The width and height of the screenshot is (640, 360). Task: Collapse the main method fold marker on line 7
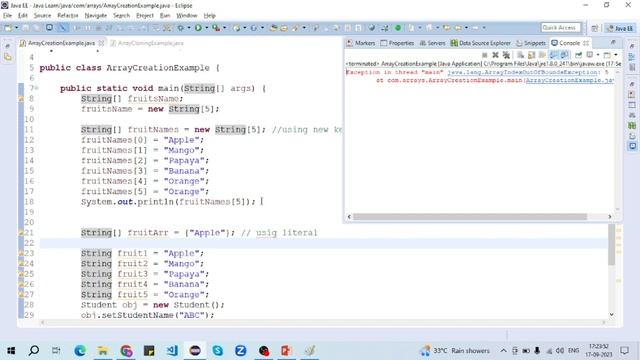click(x=36, y=88)
